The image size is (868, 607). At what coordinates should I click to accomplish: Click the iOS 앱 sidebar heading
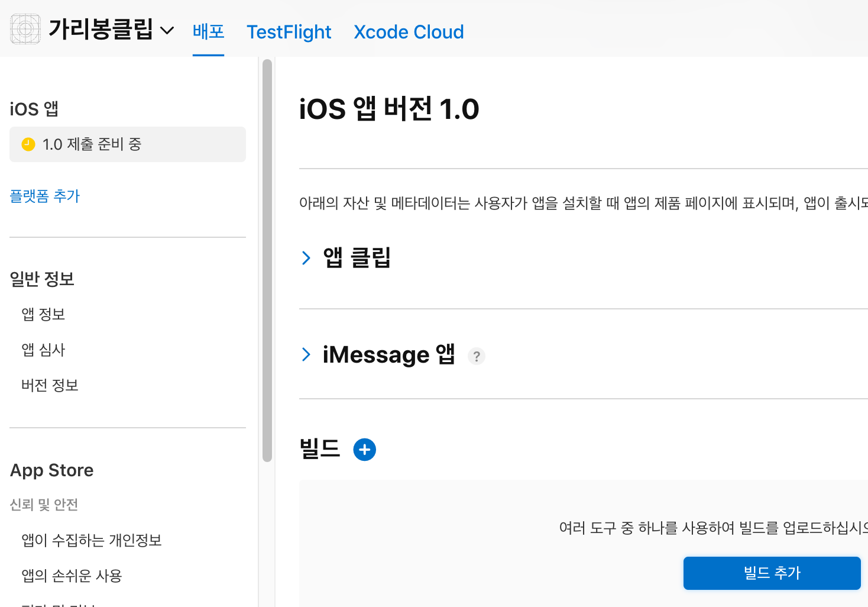tap(34, 109)
